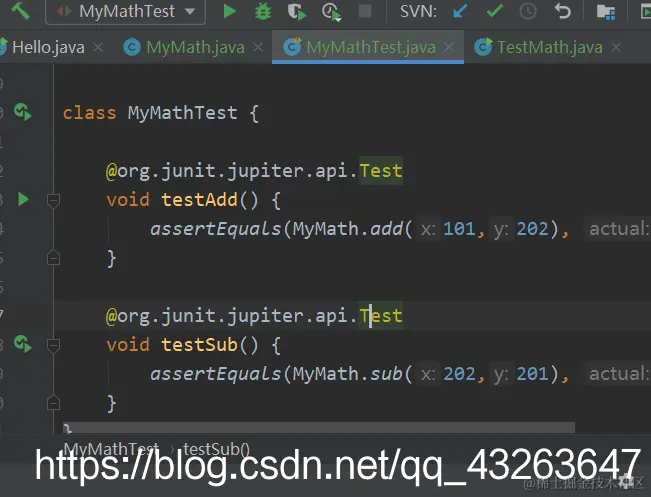651x497 pixels.
Task: Run testSub via its gutter icon
Action: 23,344
